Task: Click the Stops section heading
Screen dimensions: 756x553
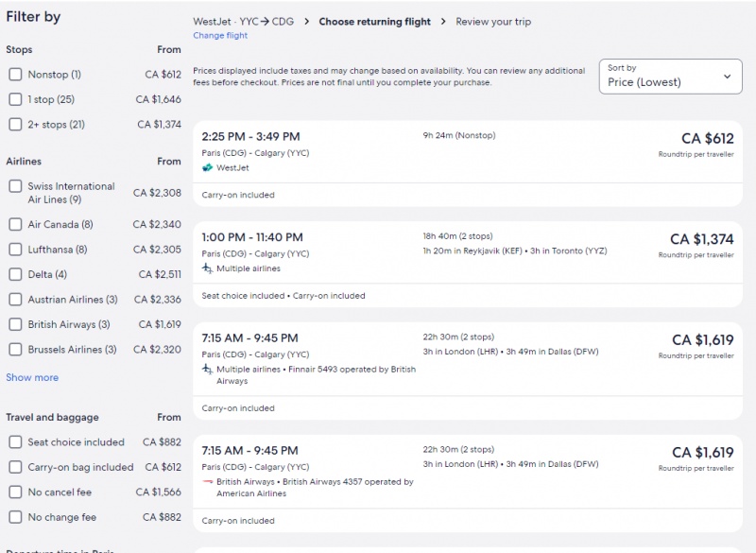Action: 19,50
